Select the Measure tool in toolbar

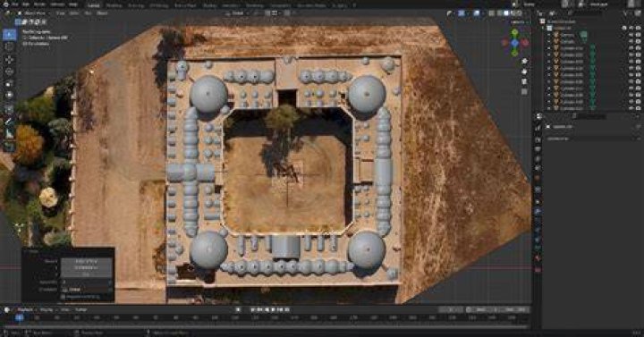(9, 134)
